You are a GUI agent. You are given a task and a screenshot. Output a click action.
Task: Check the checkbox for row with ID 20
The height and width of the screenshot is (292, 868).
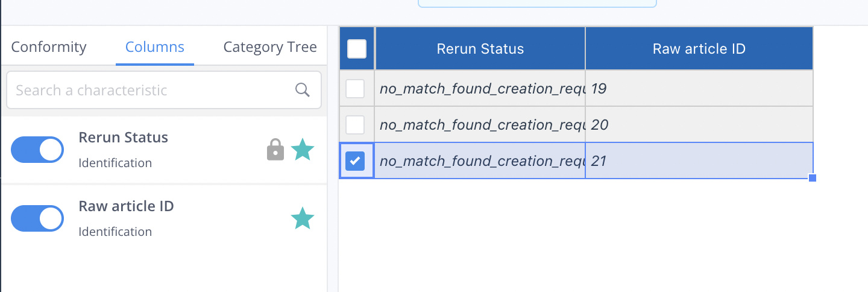(x=355, y=125)
